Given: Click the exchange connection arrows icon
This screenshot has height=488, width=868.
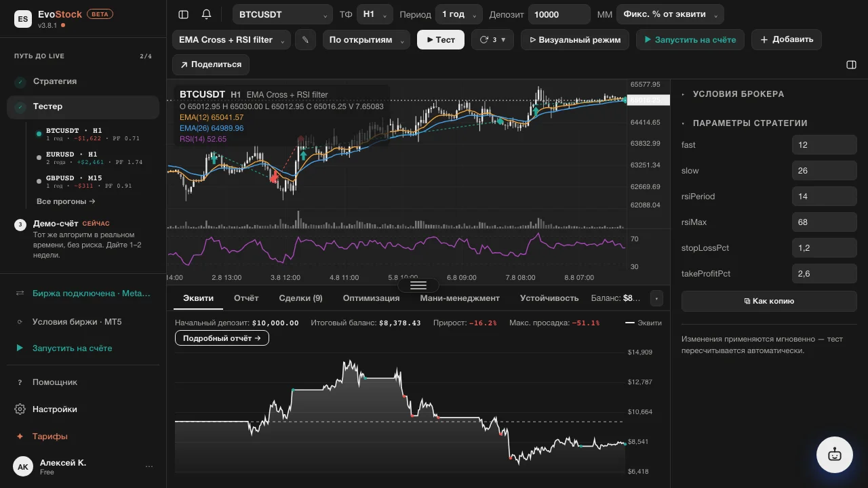Looking at the screenshot, I should pyautogui.click(x=20, y=293).
